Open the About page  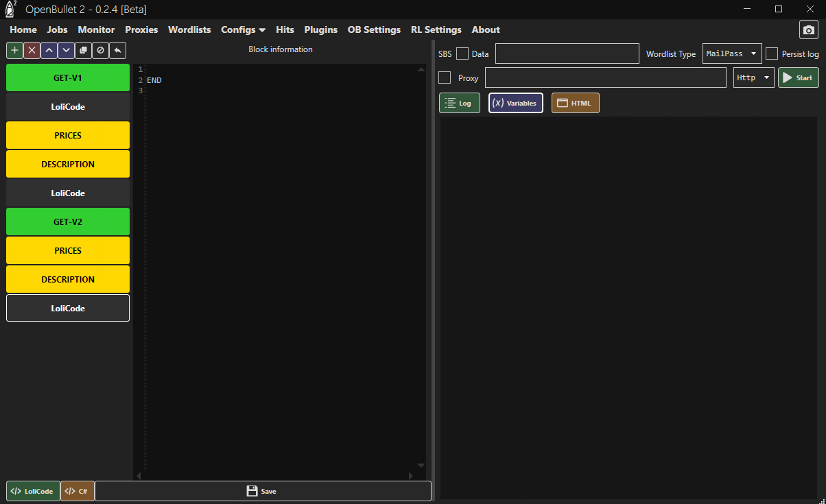[x=486, y=29]
